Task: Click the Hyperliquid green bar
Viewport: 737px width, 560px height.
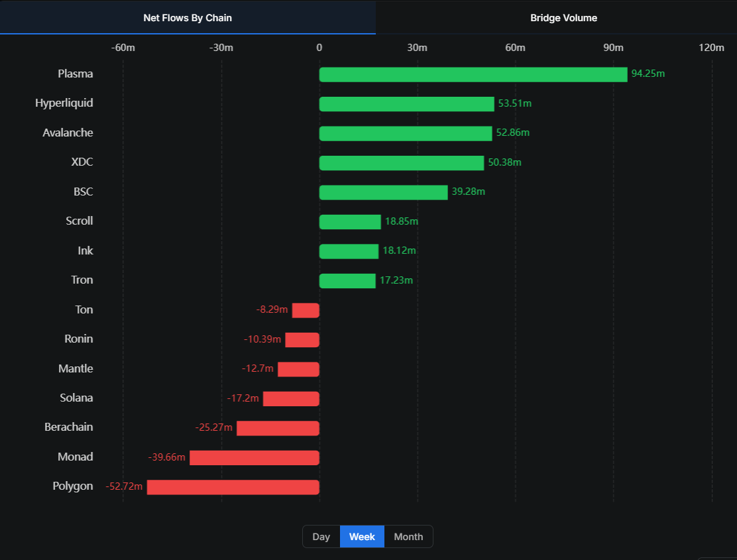Action: tap(406, 104)
